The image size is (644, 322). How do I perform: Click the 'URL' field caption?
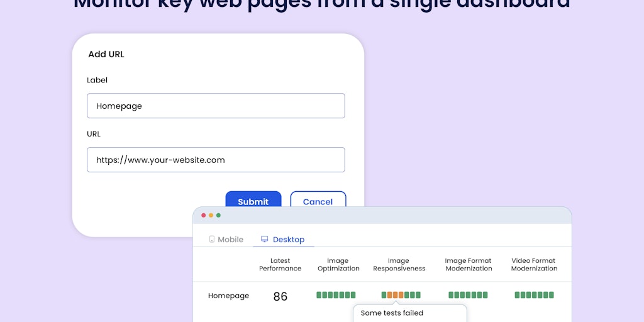(94, 134)
